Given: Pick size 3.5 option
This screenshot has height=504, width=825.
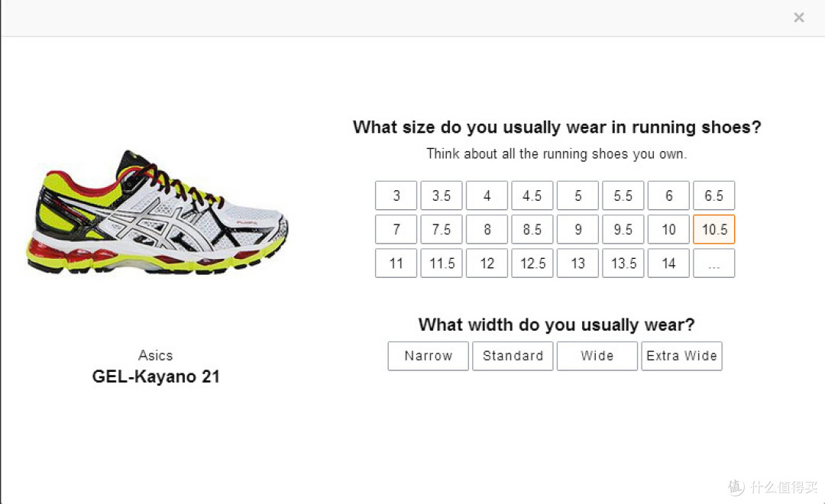Looking at the screenshot, I should [442, 195].
